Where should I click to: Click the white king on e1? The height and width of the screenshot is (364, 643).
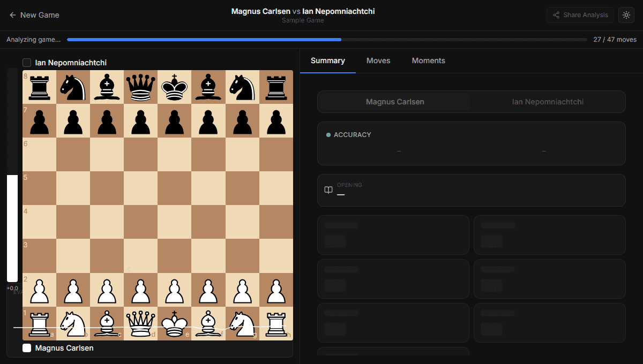(x=175, y=323)
